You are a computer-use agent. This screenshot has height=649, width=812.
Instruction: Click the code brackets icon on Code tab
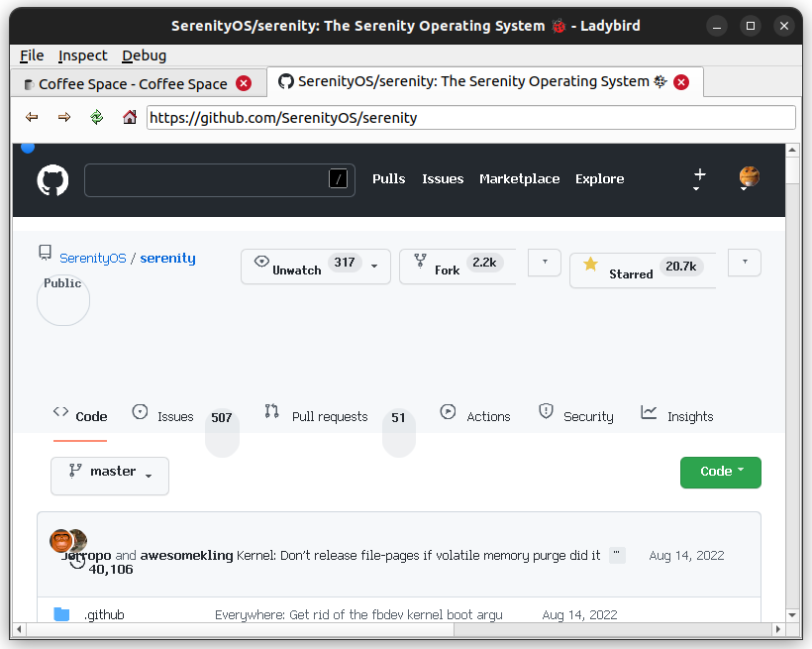click(60, 411)
